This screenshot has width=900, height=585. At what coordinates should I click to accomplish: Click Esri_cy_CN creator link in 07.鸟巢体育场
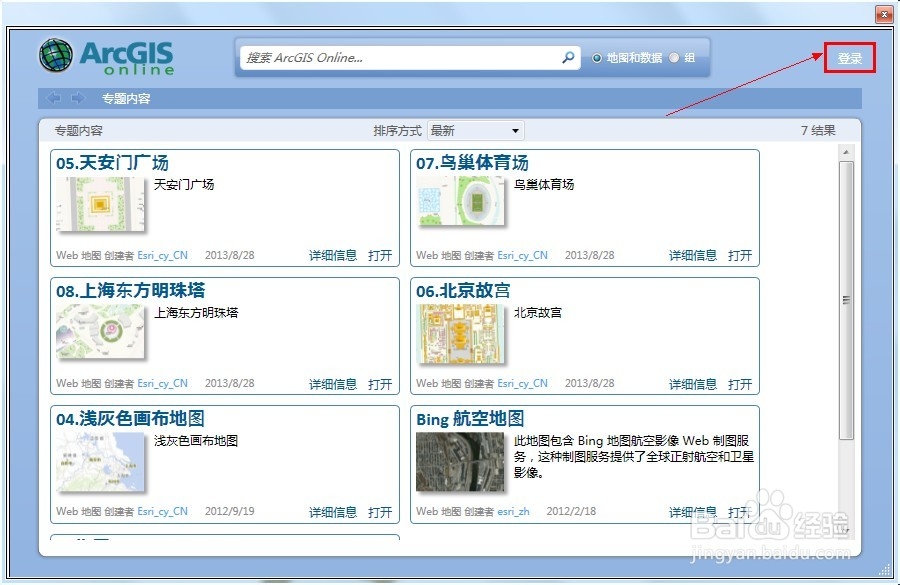(522, 255)
